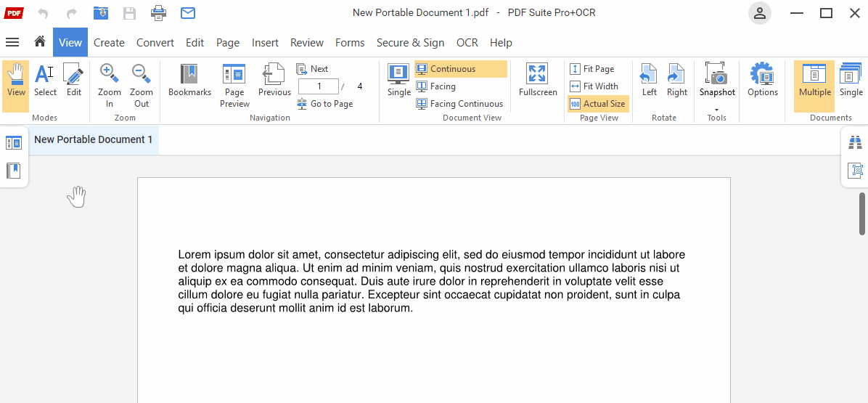Open the OCR ribbon tab
Image resolution: width=868 pixels, height=403 pixels.
coord(467,43)
